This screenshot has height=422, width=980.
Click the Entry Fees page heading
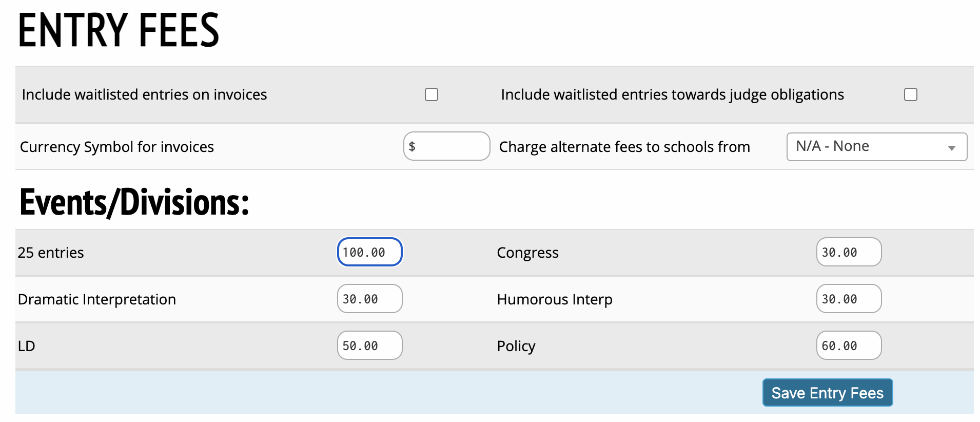[x=119, y=31]
